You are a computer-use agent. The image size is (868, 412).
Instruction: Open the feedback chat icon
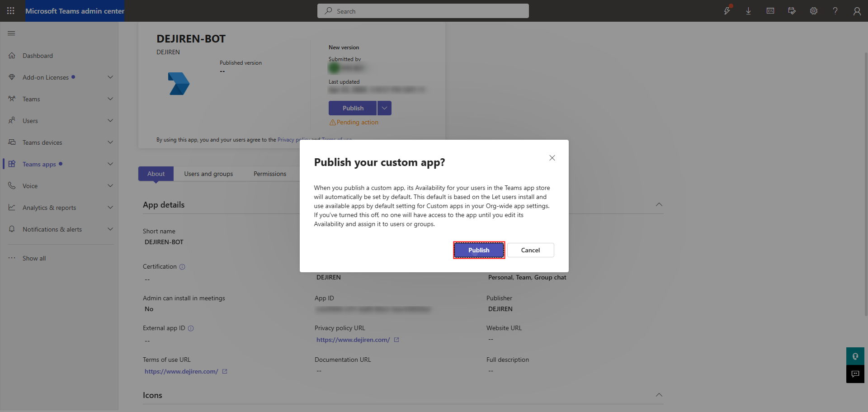(x=855, y=374)
